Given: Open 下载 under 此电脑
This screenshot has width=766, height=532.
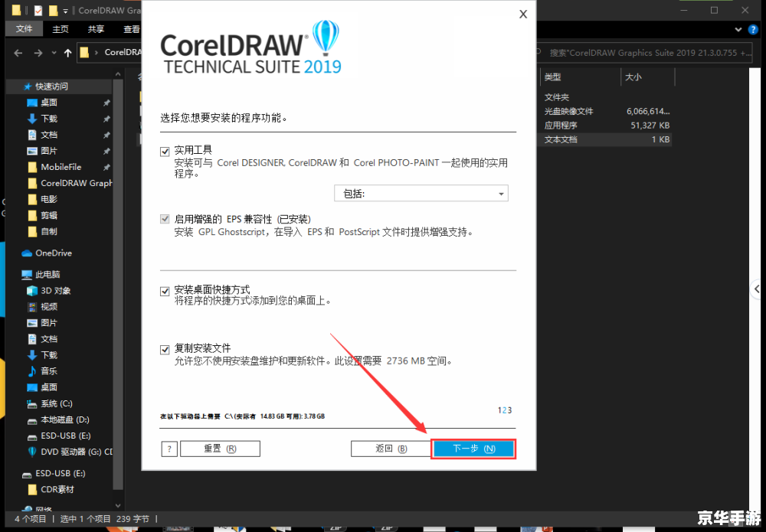Looking at the screenshot, I should (49, 355).
